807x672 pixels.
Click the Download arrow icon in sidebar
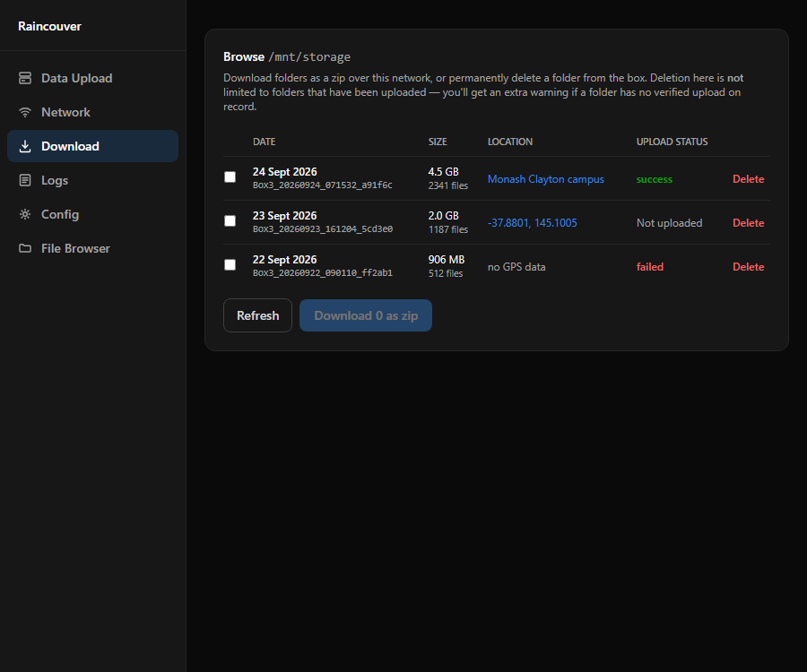point(25,146)
